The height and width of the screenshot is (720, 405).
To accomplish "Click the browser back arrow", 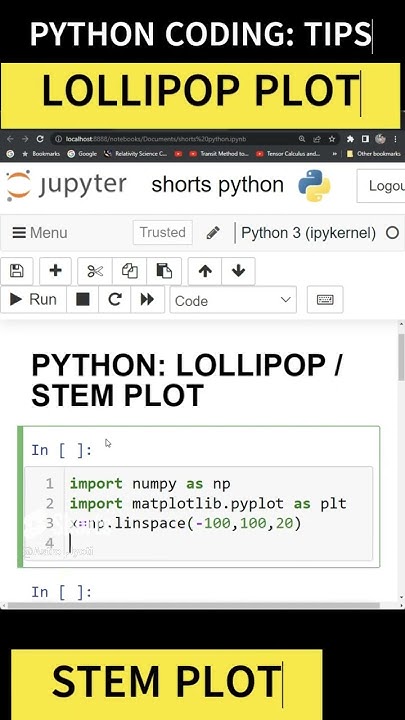I will 10,139.
